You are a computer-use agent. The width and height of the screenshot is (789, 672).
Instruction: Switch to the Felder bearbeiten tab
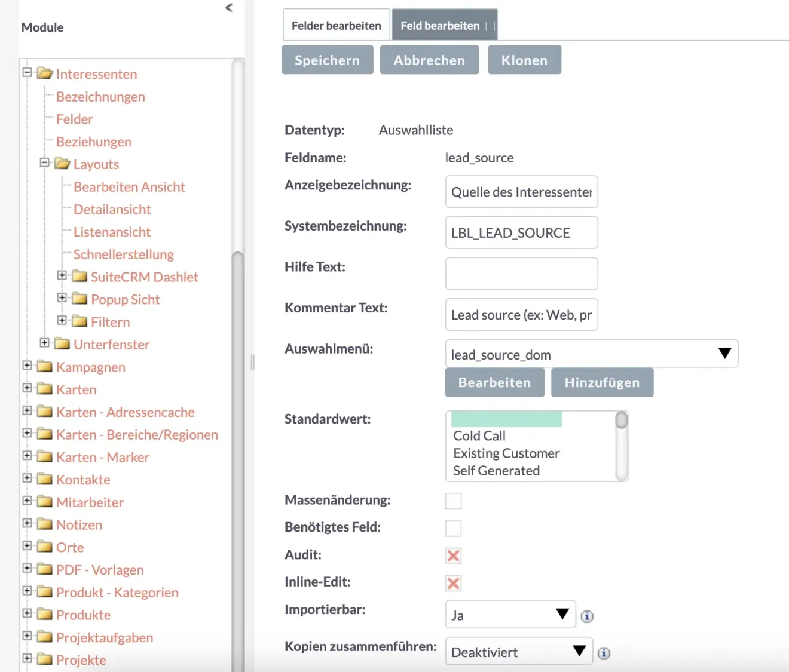click(336, 24)
